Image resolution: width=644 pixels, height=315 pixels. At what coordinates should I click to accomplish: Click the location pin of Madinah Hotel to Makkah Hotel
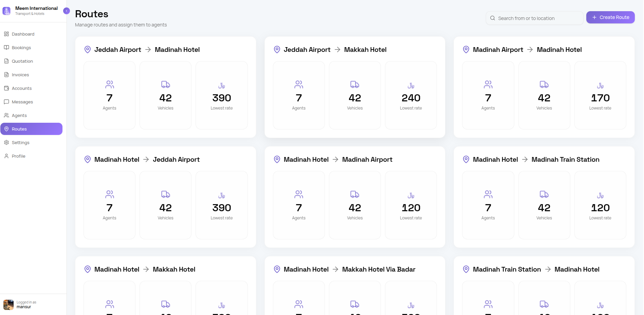coord(88,269)
